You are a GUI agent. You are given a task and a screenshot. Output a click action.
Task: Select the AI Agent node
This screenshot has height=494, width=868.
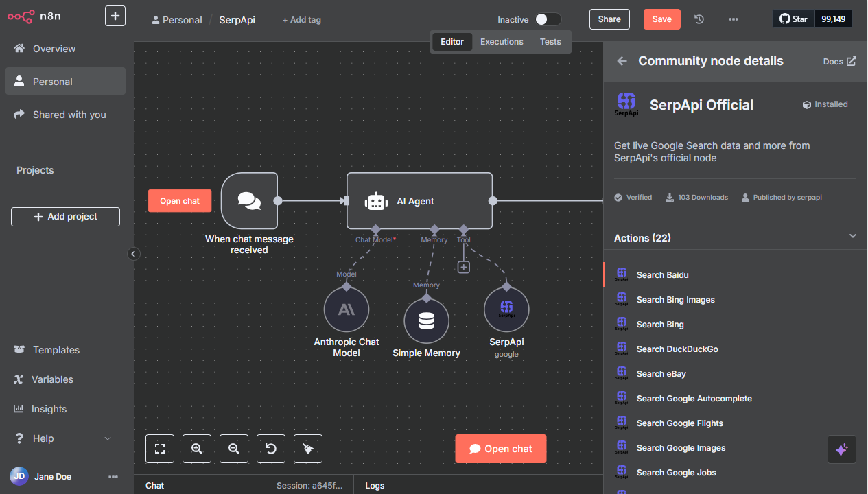(x=419, y=200)
